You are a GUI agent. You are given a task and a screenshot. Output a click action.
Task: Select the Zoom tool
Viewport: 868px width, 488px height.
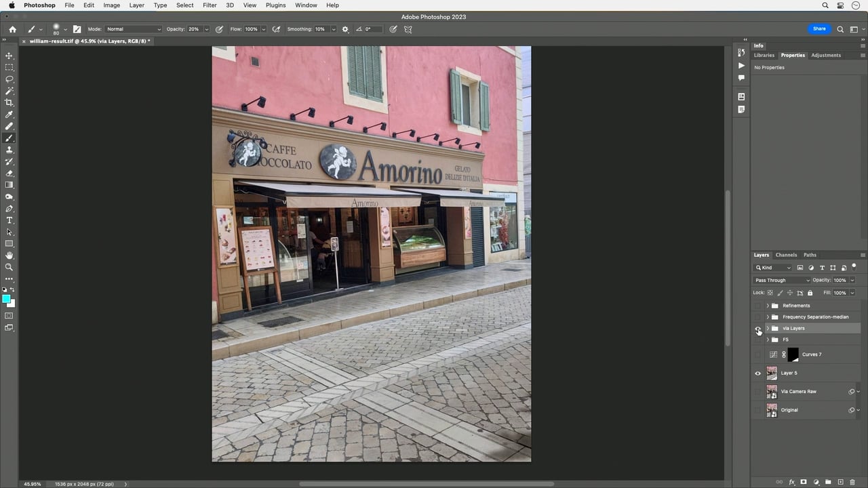coord(9,267)
